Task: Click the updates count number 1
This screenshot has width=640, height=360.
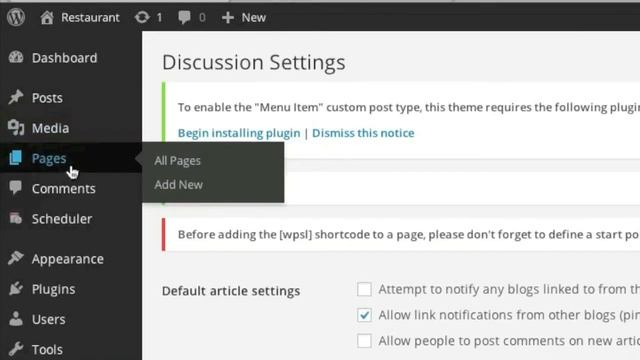Action: [x=159, y=18]
